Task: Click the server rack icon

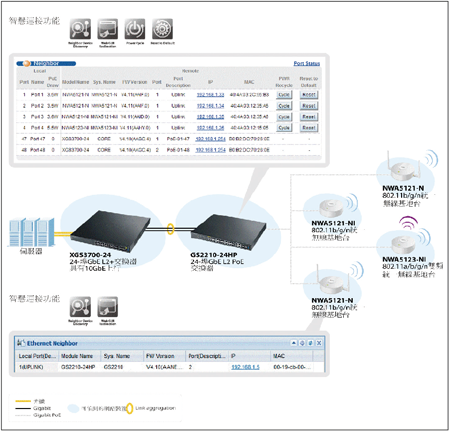Action: tap(31, 232)
